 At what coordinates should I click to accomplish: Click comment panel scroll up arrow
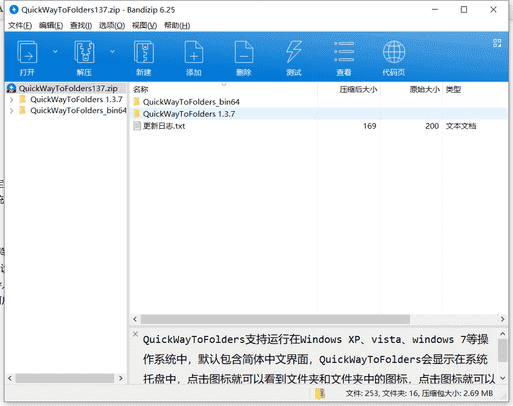pos(503,334)
